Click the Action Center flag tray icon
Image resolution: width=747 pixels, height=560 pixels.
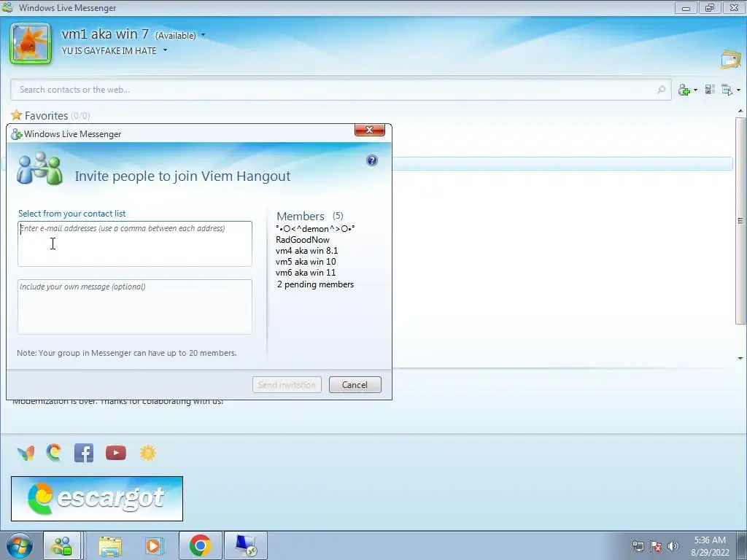pos(656,547)
